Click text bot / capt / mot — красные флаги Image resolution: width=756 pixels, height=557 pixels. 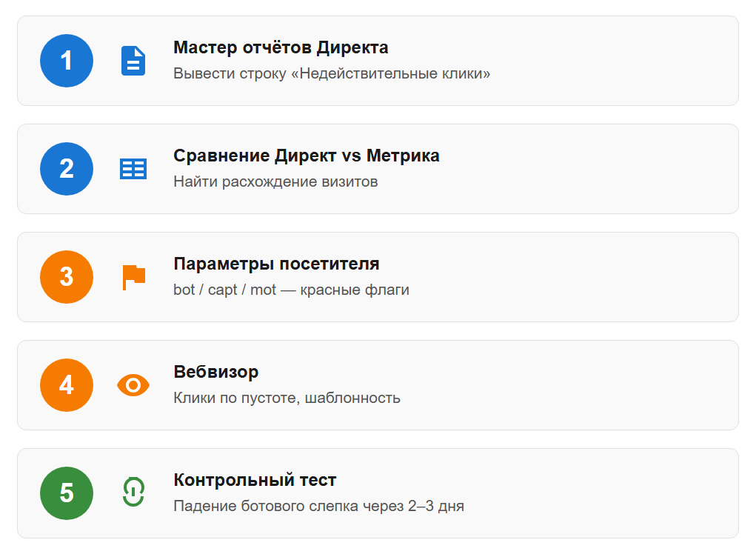291,290
